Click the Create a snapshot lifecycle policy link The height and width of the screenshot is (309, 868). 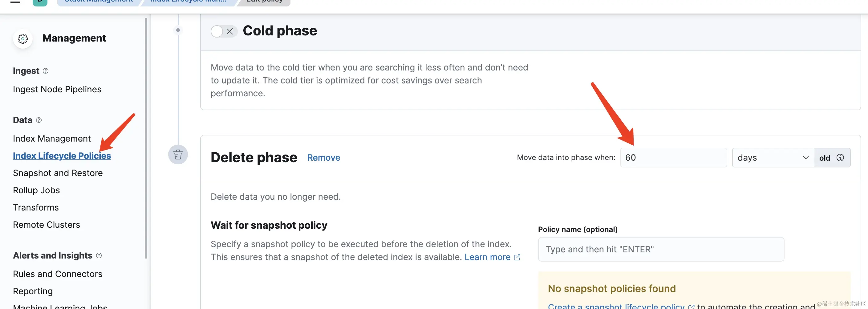(x=616, y=306)
